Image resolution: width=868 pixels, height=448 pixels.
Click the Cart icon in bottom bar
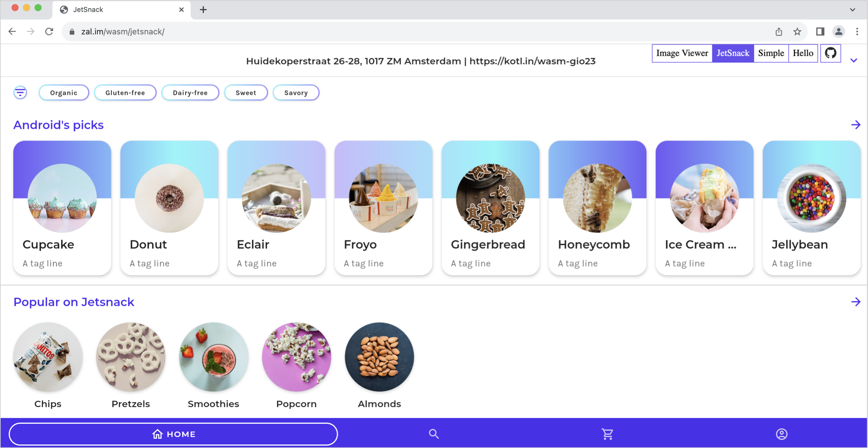pos(607,433)
